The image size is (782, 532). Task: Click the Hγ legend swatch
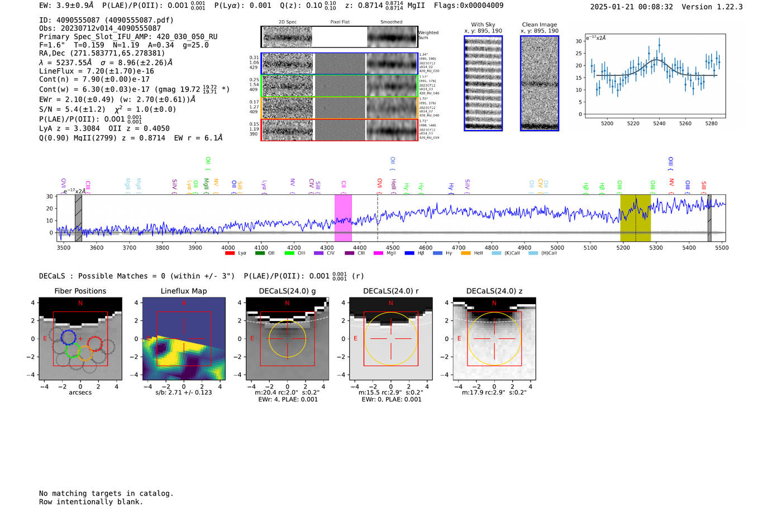(437, 253)
